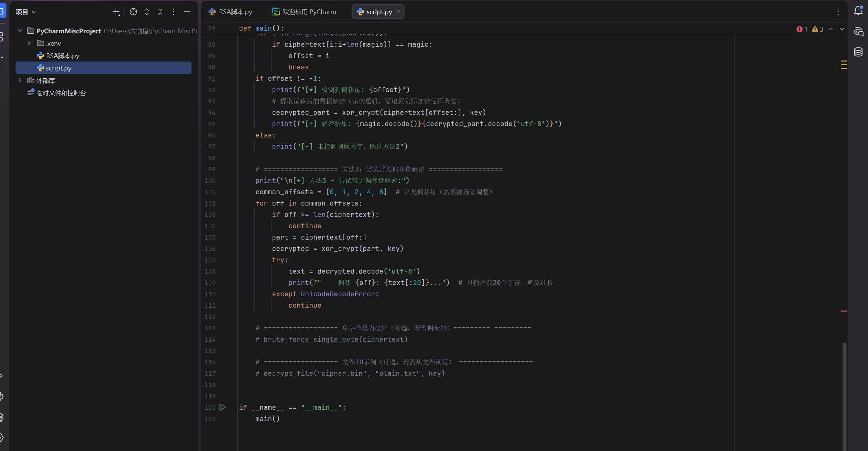Click the expand all icon in project panel
This screenshot has width=868, height=451.
147,12
